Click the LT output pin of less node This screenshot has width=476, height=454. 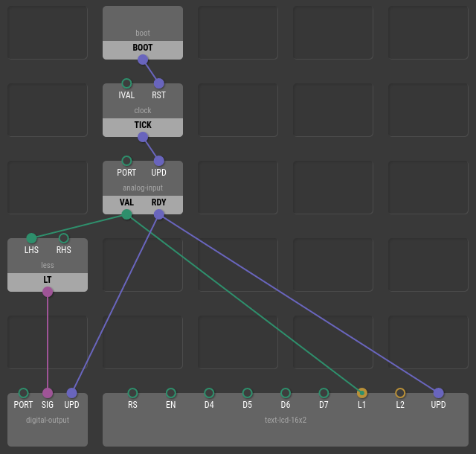click(48, 292)
